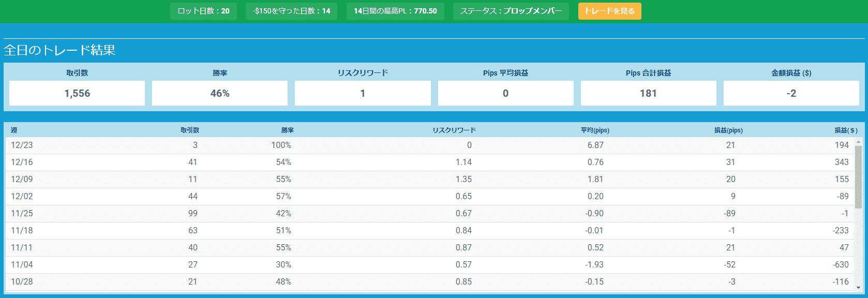Select the ロット日数 : 20 badge
The height and width of the screenshot is (298, 868).
point(203,11)
